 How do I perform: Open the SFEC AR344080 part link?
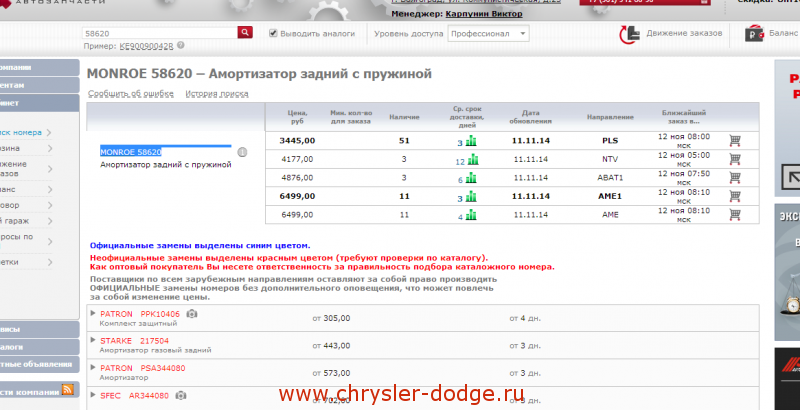point(134,396)
